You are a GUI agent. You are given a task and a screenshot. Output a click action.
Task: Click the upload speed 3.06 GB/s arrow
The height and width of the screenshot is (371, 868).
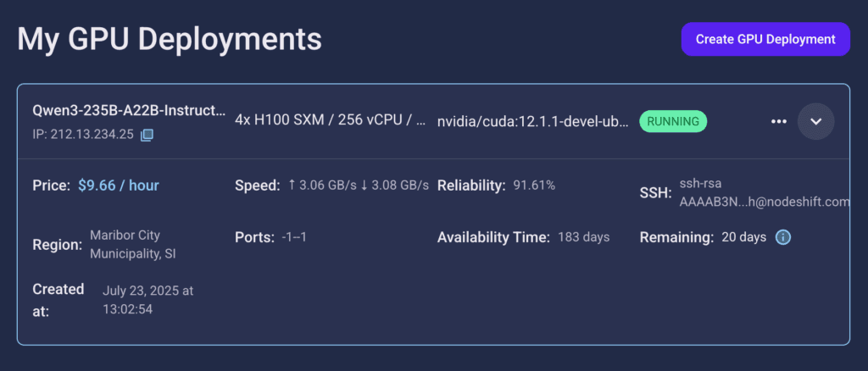point(292,185)
